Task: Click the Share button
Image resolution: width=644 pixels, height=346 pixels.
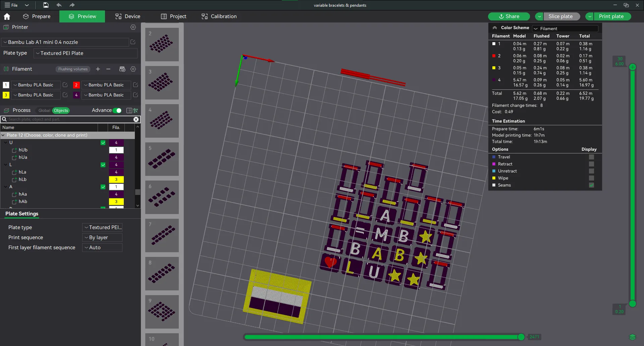Action: pos(509,16)
